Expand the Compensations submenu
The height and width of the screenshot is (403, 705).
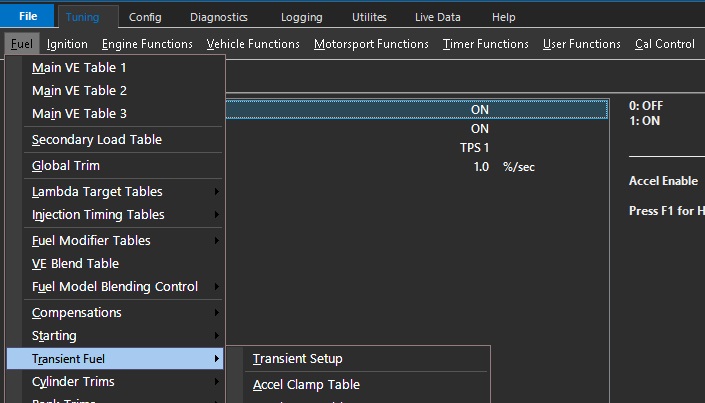[76, 313]
